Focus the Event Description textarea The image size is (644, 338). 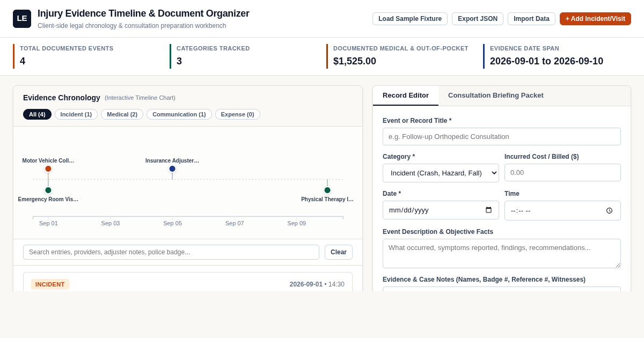(502, 253)
